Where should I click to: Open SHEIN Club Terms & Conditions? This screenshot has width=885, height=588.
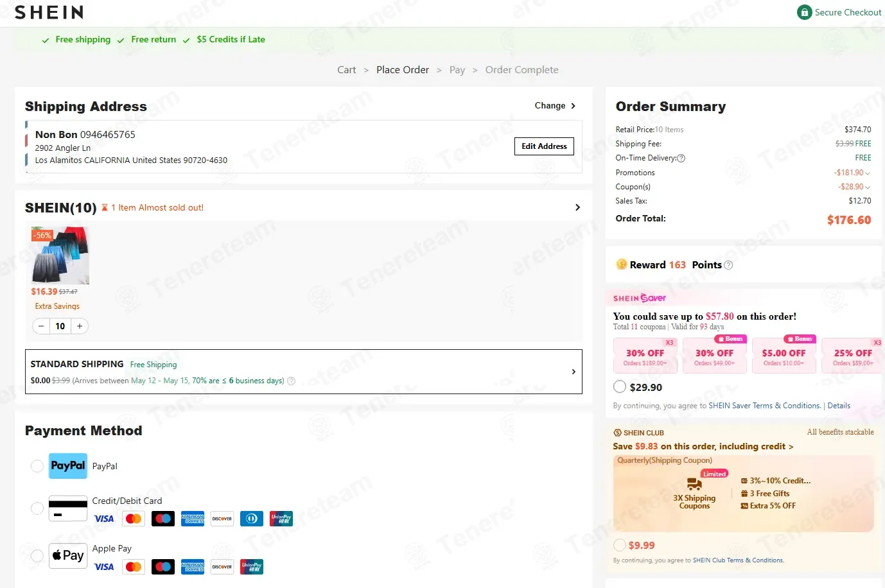[738, 560]
